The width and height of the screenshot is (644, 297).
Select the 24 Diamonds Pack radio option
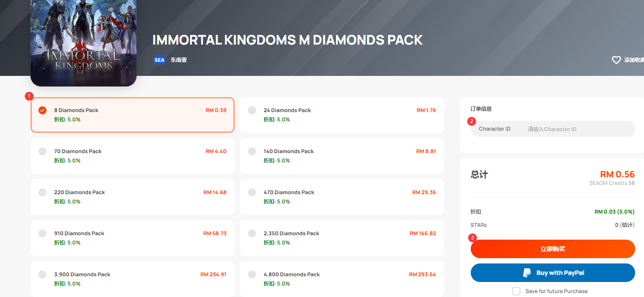(x=252, y=110)
